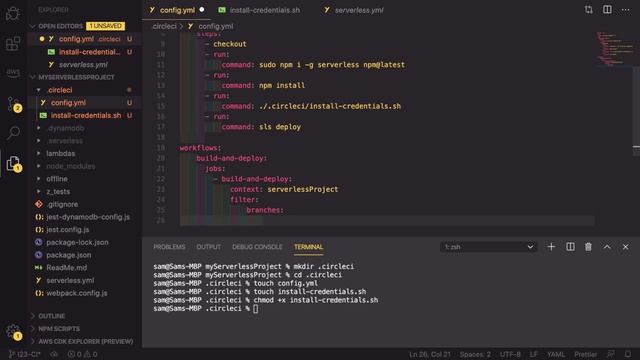Image resolution: width=640 pixels, height=360 pixels.
Task: Open package.json in file tree
Action: [69, 255]
